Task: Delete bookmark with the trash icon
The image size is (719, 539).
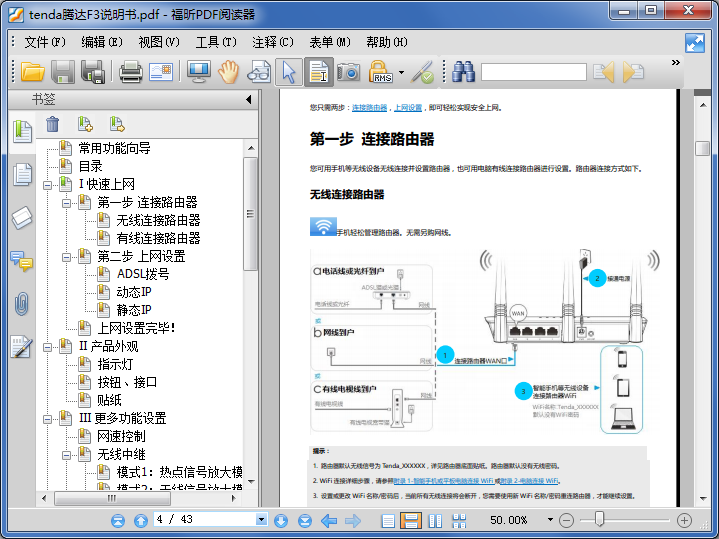Action: [52, 124]
